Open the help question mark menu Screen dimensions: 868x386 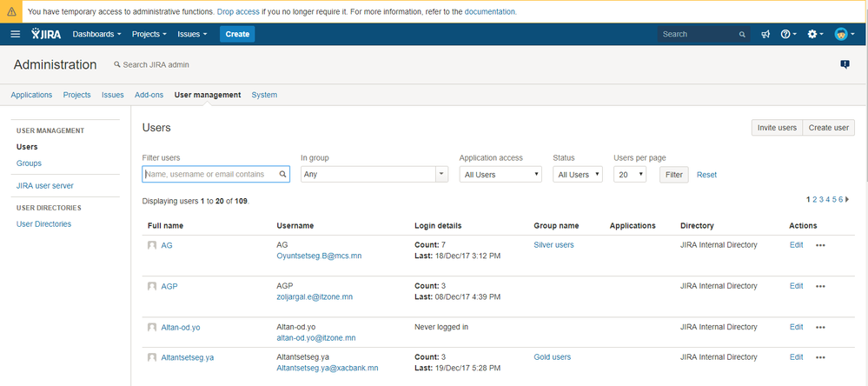click(x=788, y=34)
